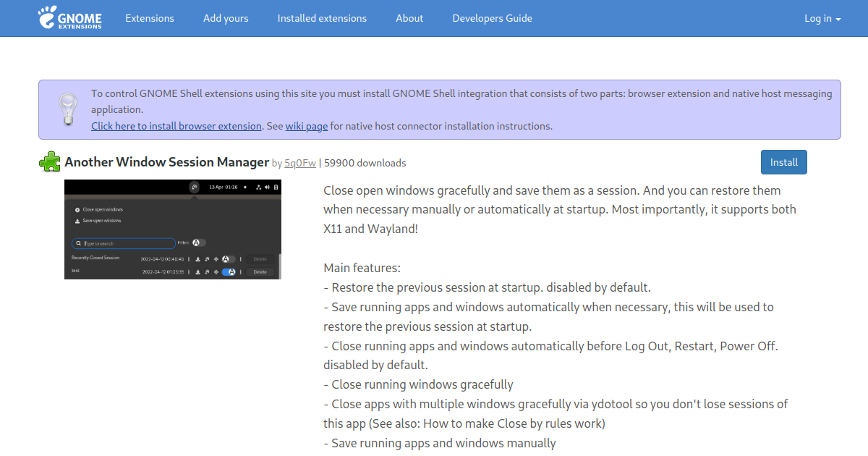Image resolution: width=868 pixels, height=456 pixels.
Task: Click here to install browser extension link
Action: [176, 126]
